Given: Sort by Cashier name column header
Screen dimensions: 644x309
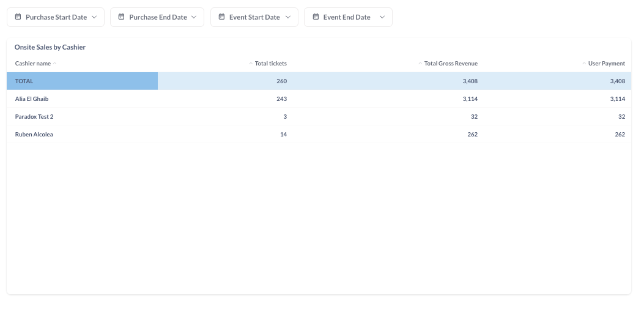Looking at the screenshot, I should click(33, 63).
